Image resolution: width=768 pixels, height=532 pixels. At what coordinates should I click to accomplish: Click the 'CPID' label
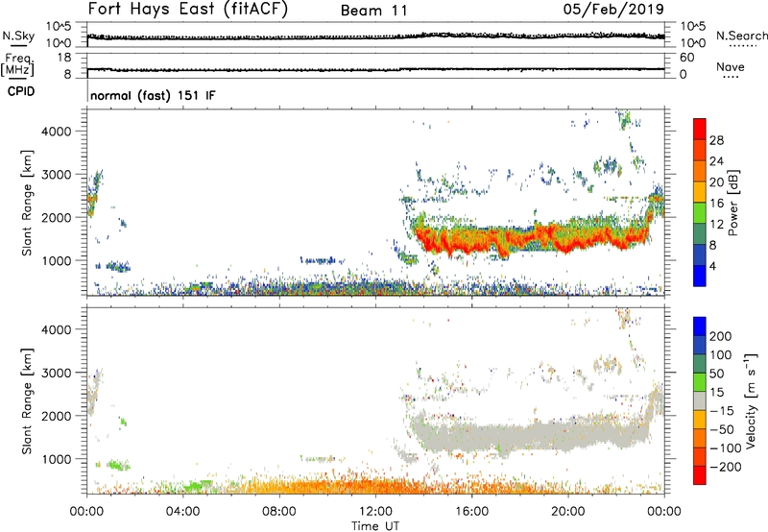21,91
